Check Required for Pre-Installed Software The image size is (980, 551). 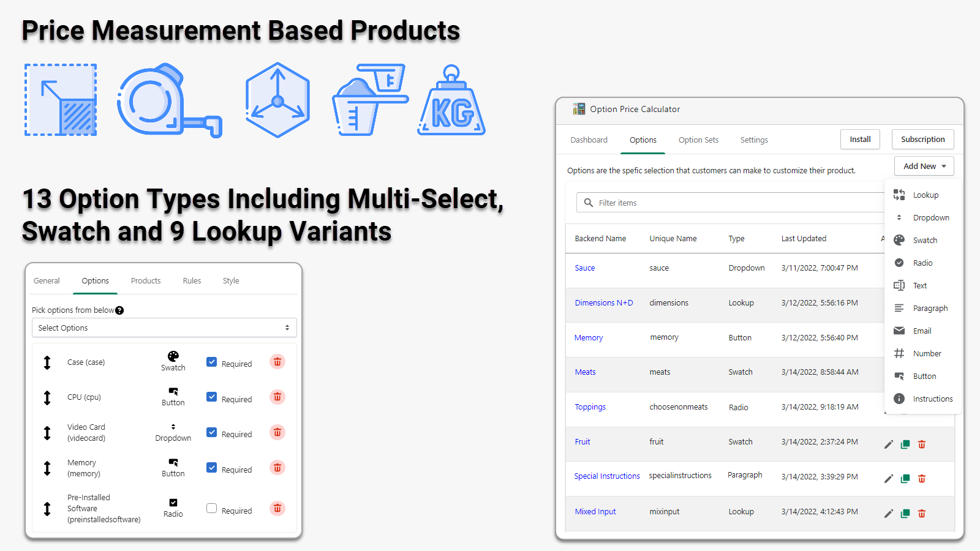(x=212, y=508)
